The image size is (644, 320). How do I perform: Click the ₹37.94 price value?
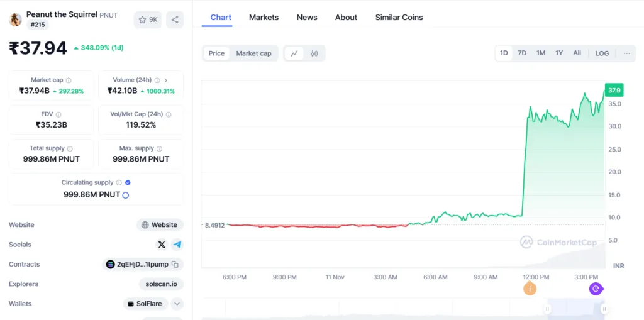38,48
